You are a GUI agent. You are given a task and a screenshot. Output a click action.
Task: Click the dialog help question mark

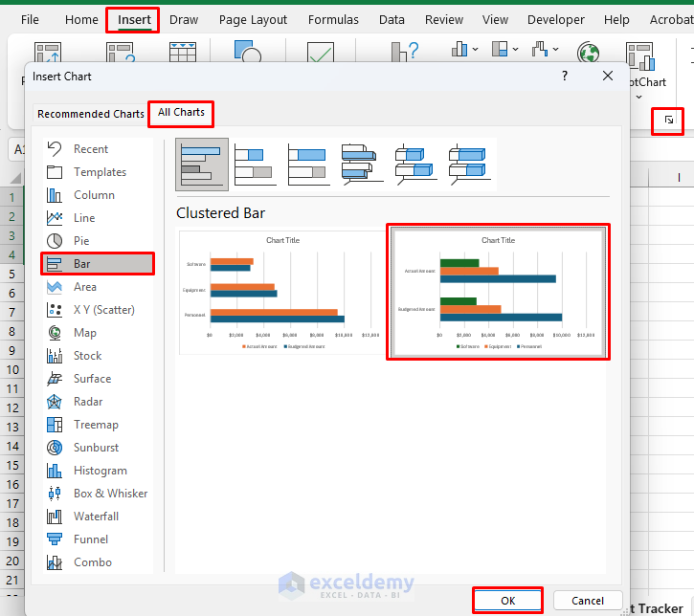[x=565, y=76]
